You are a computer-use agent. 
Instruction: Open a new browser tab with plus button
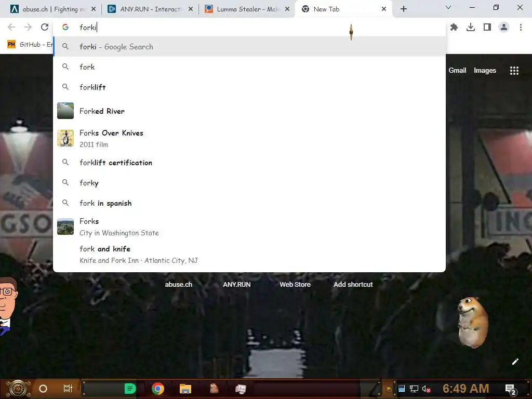[x=403, y=9]
